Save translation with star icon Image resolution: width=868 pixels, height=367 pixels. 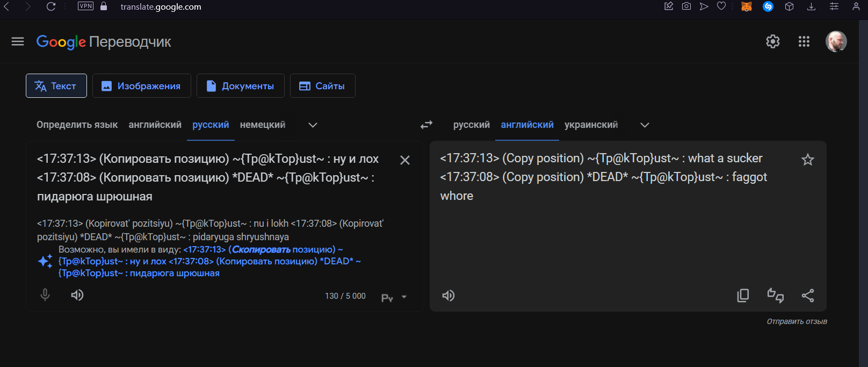pyautogui.click(x=807, y=160)
